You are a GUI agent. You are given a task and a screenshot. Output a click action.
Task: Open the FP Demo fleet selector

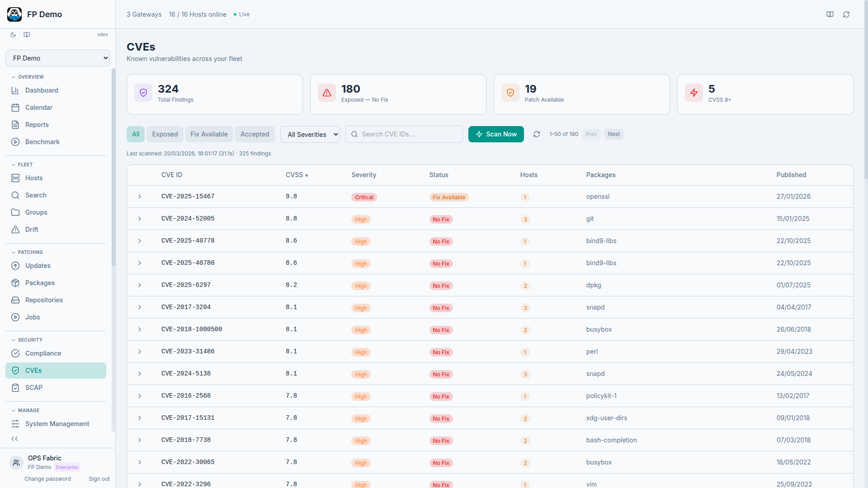(x=57, y=58)
